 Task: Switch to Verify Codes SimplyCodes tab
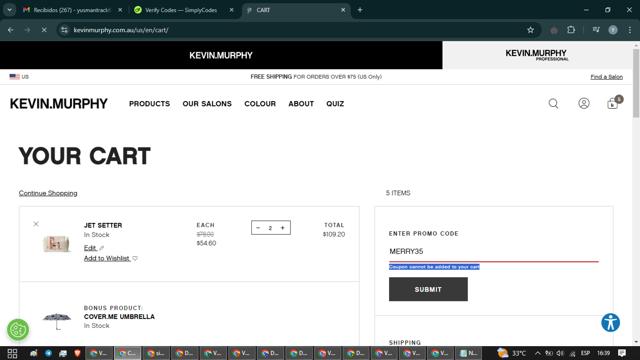[x=184, y=10]
